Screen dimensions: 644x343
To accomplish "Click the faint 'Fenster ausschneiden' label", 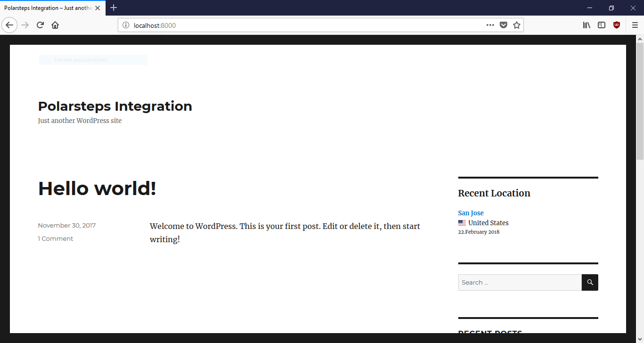I will click(x=81, y=60).
